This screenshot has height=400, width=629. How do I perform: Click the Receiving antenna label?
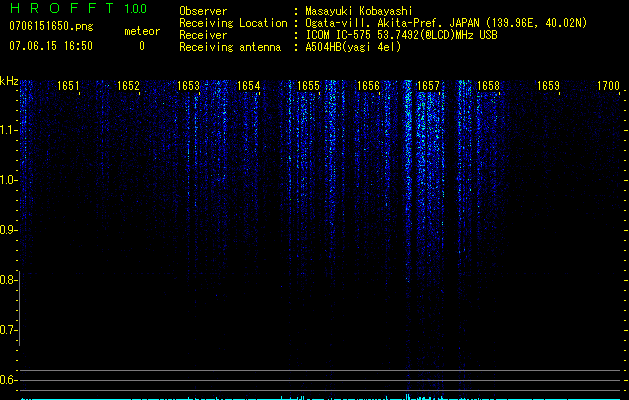[x=230, y=47]
